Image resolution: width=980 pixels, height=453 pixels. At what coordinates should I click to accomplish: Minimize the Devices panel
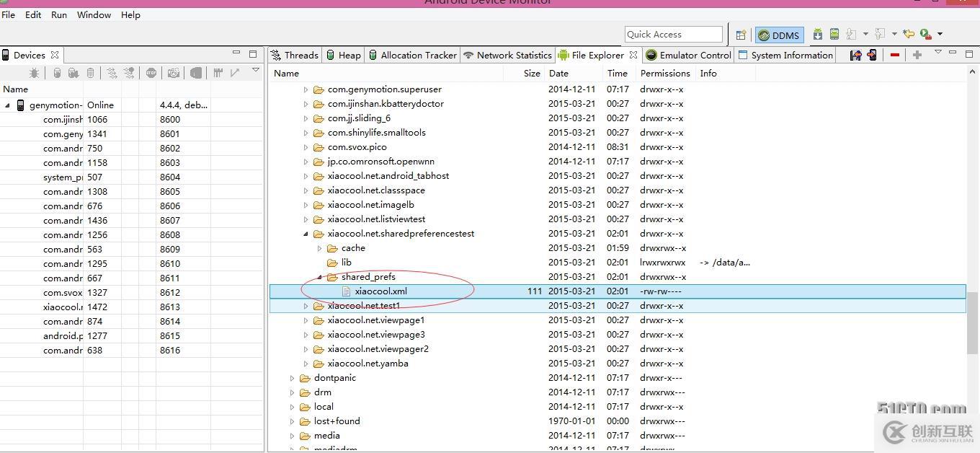tap(236, 53)
